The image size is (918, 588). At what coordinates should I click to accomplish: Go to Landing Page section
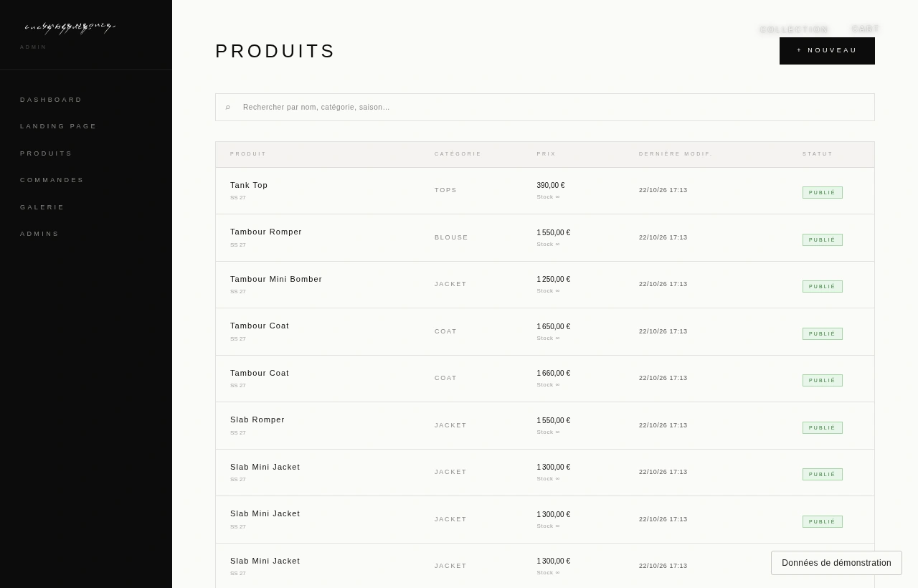58,126
